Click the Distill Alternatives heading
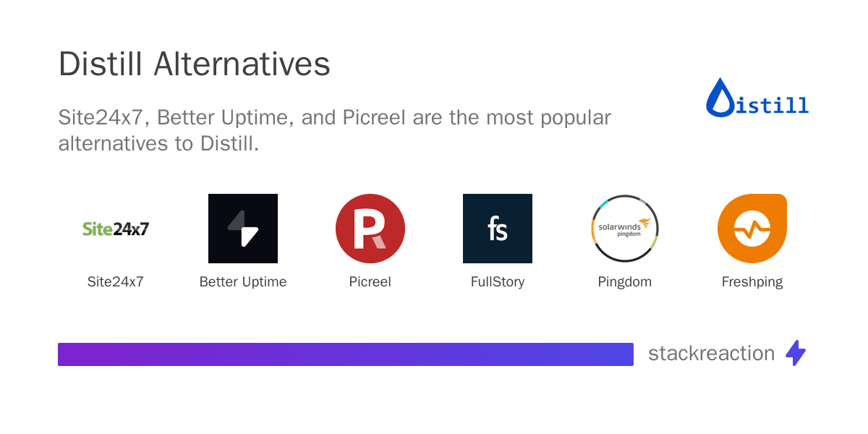This screenshot has height=434, width=868. [x=195, y=64]
